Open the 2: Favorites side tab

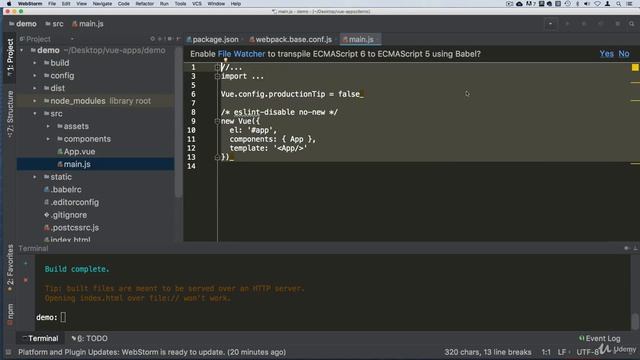[x=10, y=268]
